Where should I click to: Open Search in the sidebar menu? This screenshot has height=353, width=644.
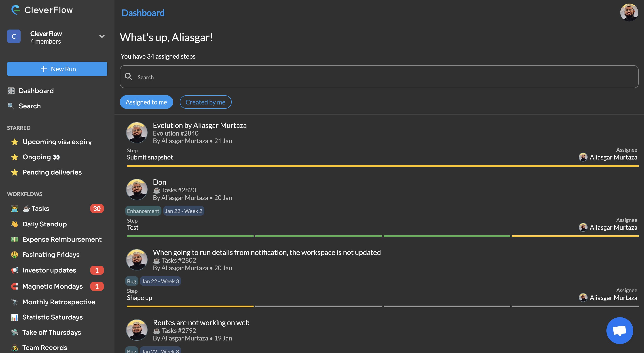pos(30,106)
